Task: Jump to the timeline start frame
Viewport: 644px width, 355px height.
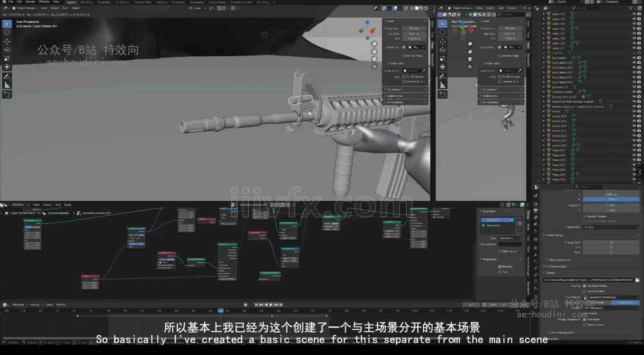Action: coord(256,305)
